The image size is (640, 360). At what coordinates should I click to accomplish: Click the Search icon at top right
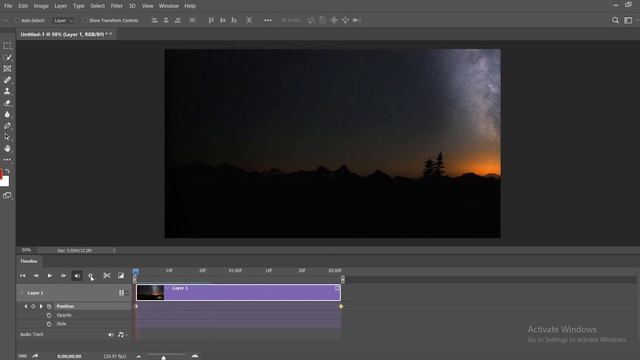coord(615,20)
